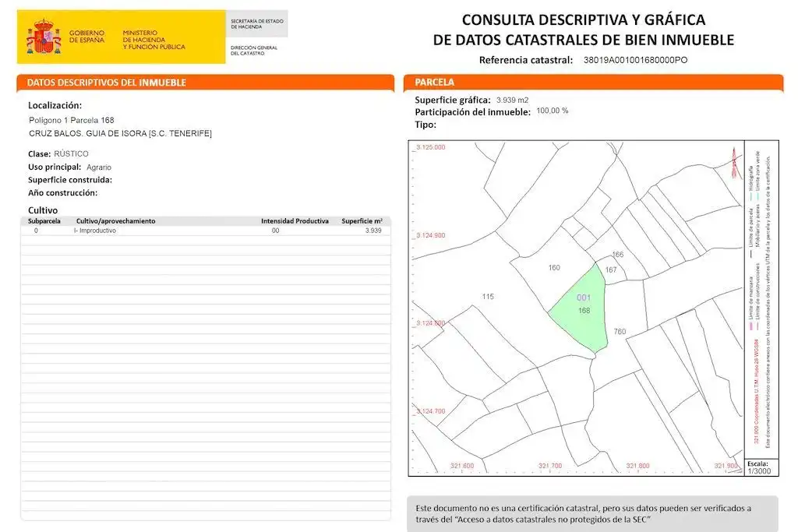Select cadastral reference 38019A001001680000PO

coord(635,60)
